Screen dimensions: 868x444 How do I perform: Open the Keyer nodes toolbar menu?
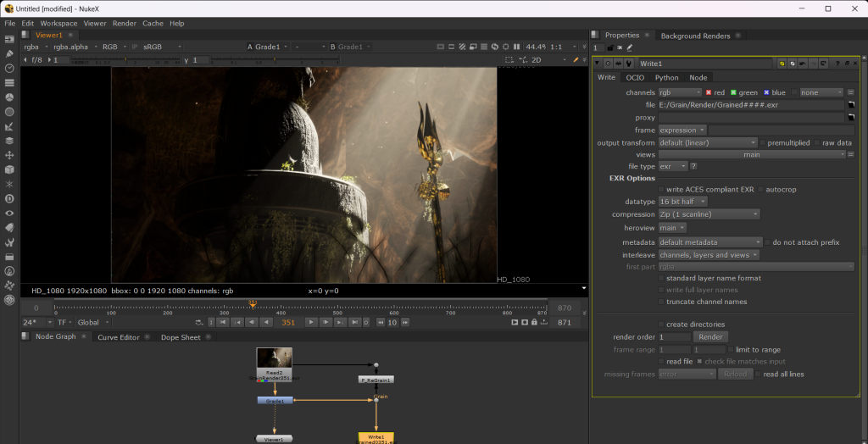(x=8, y=126)
